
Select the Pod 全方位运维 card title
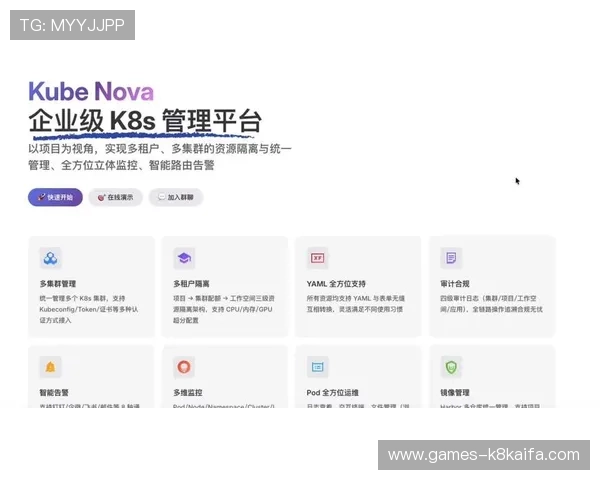click(x=333, y=392)
